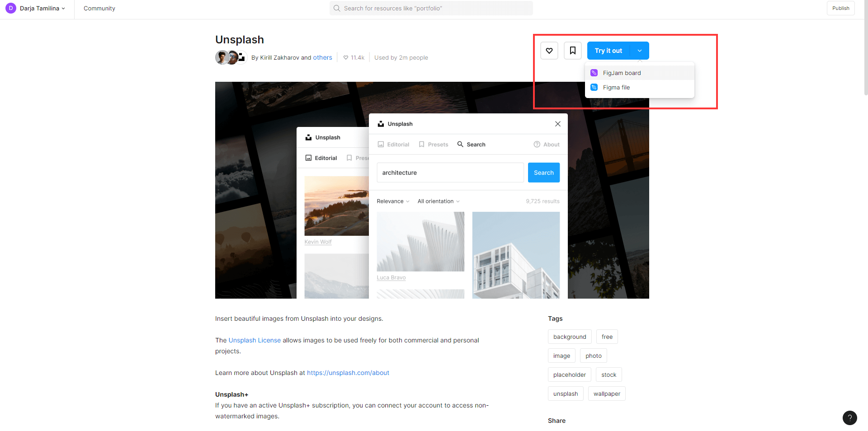The height and width of the screenshot is (431, 868).
Task: Click the heart like button
Action: coord(549,51)
